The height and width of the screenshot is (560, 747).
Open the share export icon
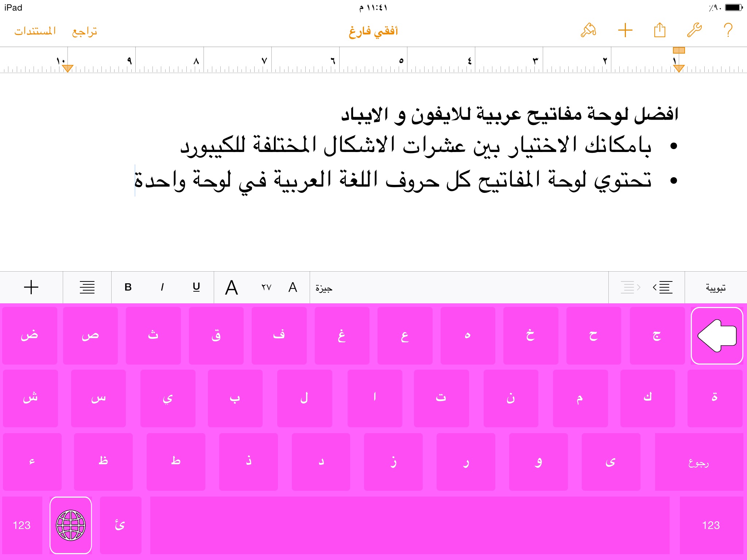click(x=659, y=30)
